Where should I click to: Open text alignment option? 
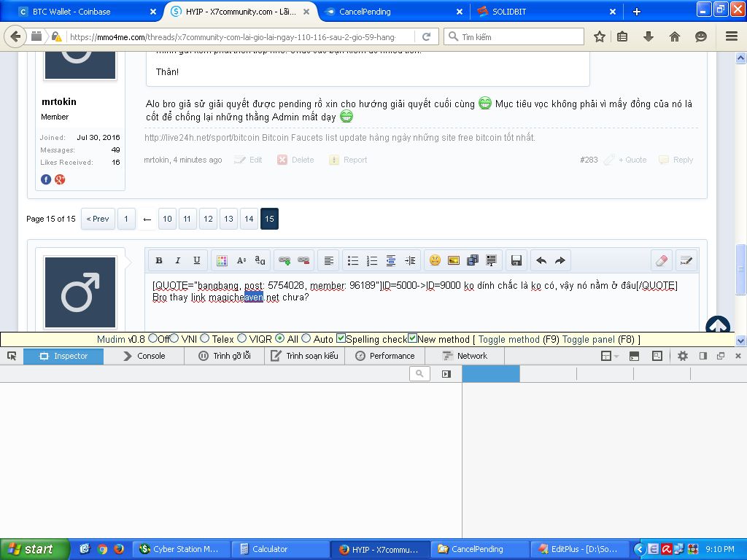click(x=329, y=260)
